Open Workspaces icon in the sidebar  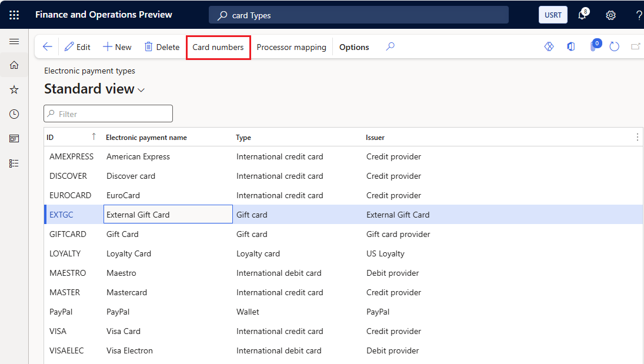(x=14, y=138)
